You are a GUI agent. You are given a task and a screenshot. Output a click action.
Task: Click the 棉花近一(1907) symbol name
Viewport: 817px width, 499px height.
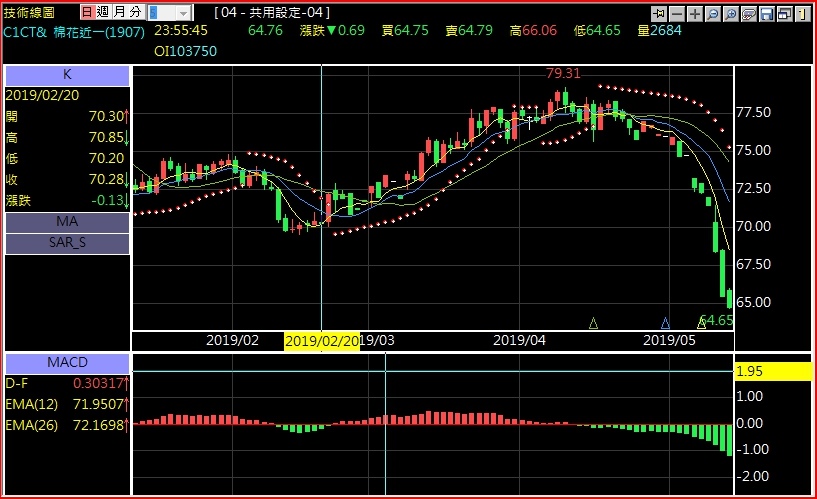tap(99, 32)
